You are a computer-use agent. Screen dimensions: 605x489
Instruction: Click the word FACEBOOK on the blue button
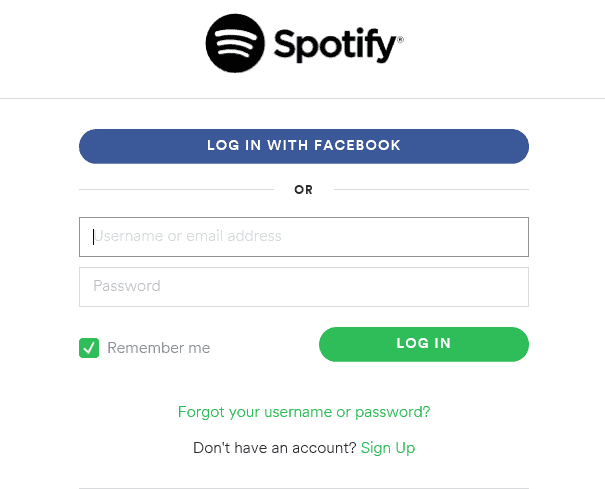tap(357, 145)
